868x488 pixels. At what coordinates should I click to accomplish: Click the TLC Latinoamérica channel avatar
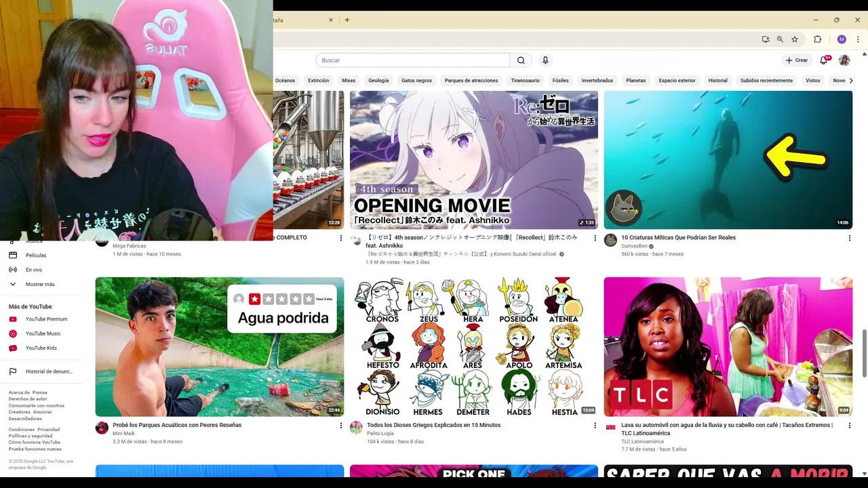pos(610,428)
